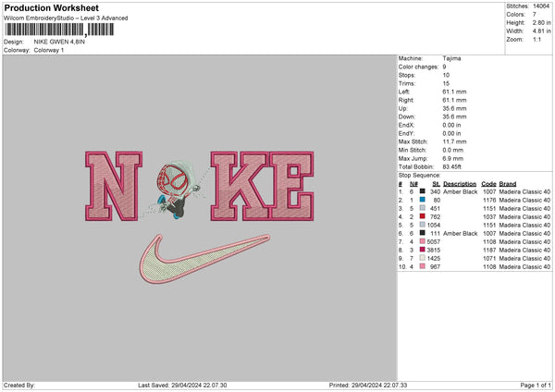This screenshot has width=555, height=392.
Task: Click the Description column header
Action: pyautogui.click(x=460, y=184)
